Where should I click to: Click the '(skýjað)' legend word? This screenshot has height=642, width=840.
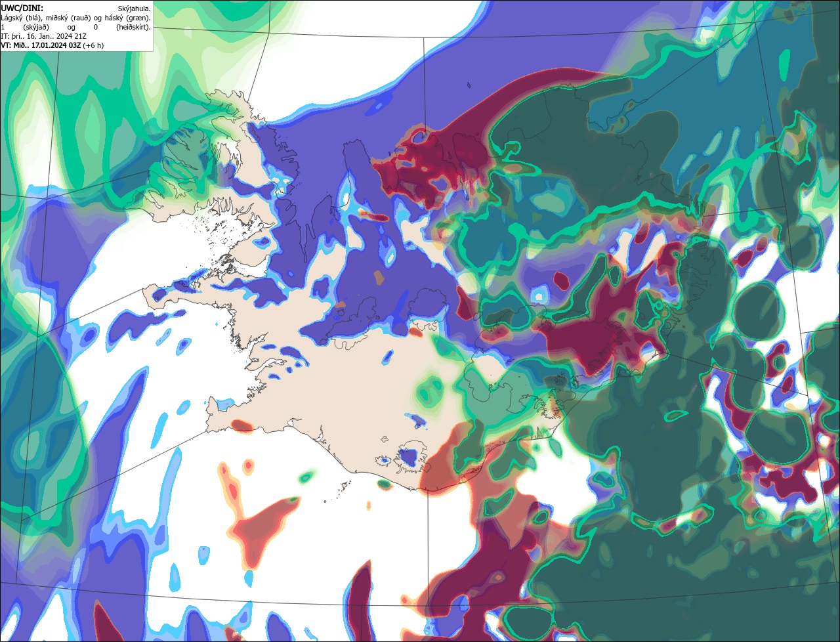(x=36, y=28)
